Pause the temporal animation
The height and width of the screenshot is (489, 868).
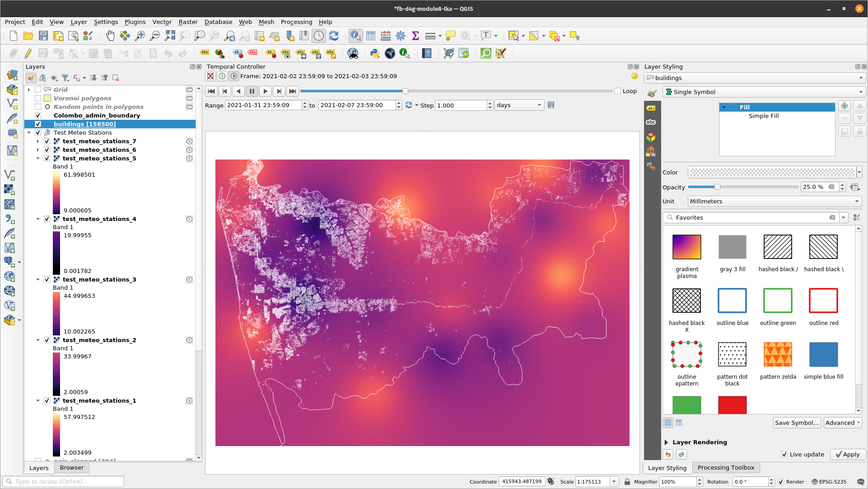coord(252,91)
